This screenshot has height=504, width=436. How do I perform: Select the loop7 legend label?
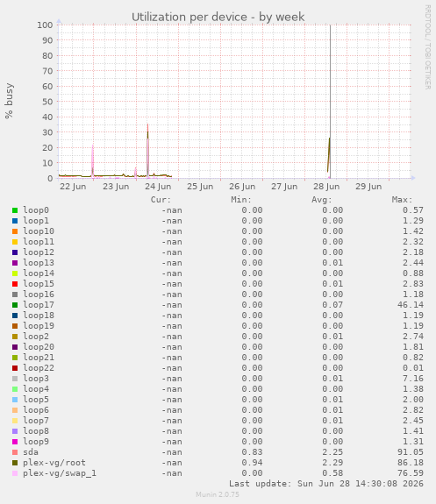[36, 421]
